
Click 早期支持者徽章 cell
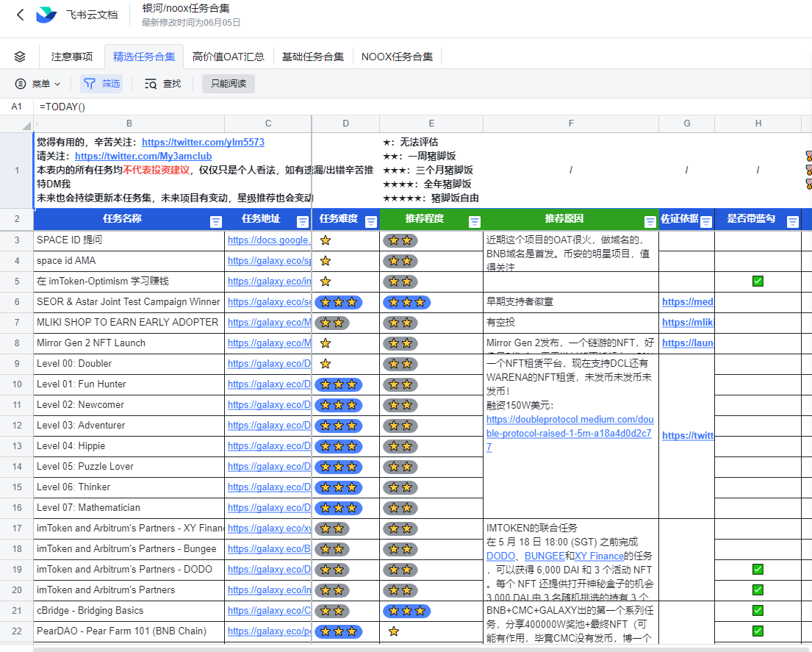(x=571, y=302)
